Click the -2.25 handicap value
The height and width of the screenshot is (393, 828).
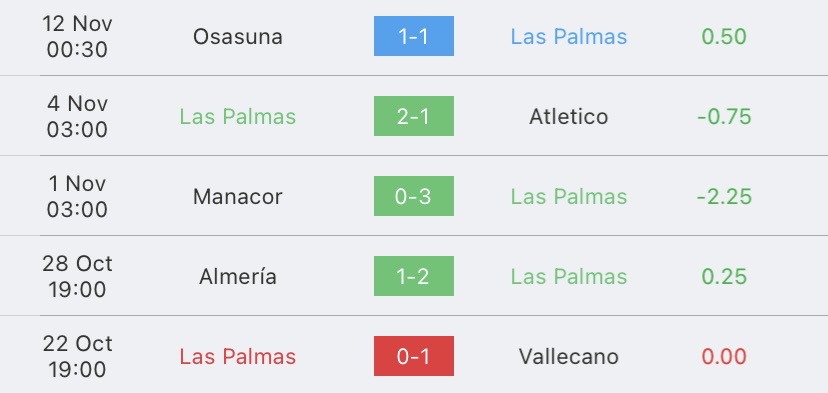[x=724, y=196]
